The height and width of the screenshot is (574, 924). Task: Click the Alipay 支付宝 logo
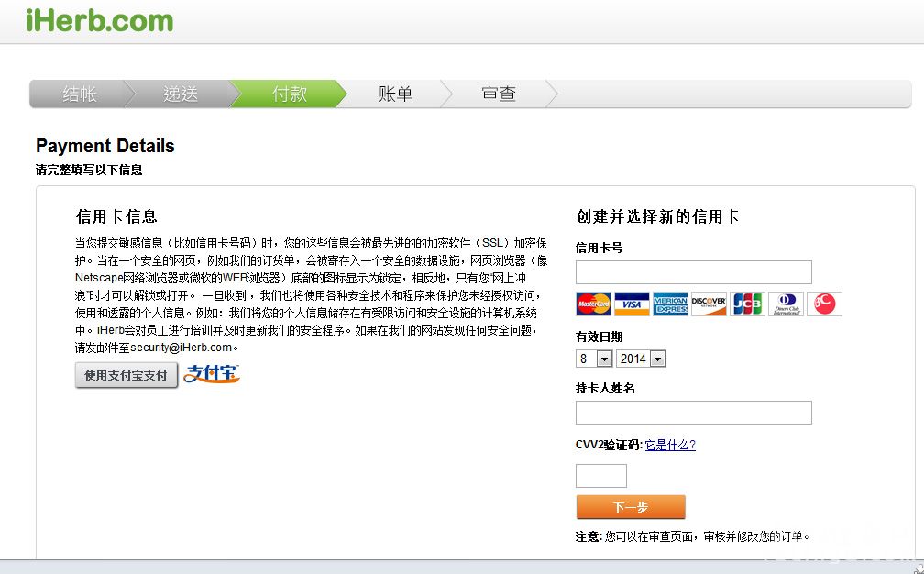coord(212,373)
